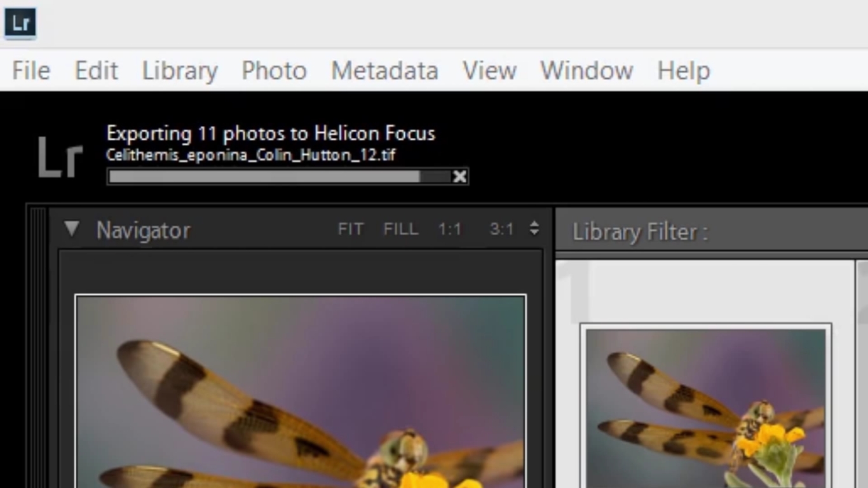Open the Photo menu

point(274,71)
